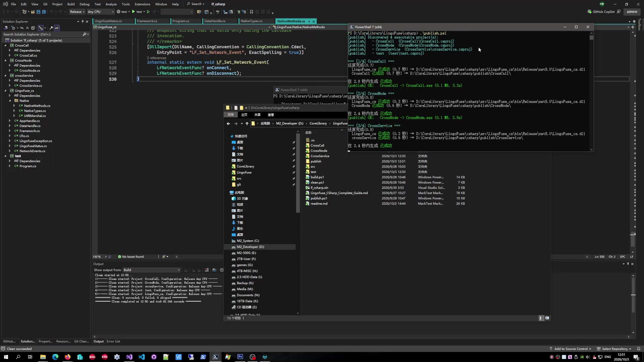This screenshot has width=644, height=362.
Task: Open the 查看 ribbon tab in File Explorer
Action: [x=271, y=115]
